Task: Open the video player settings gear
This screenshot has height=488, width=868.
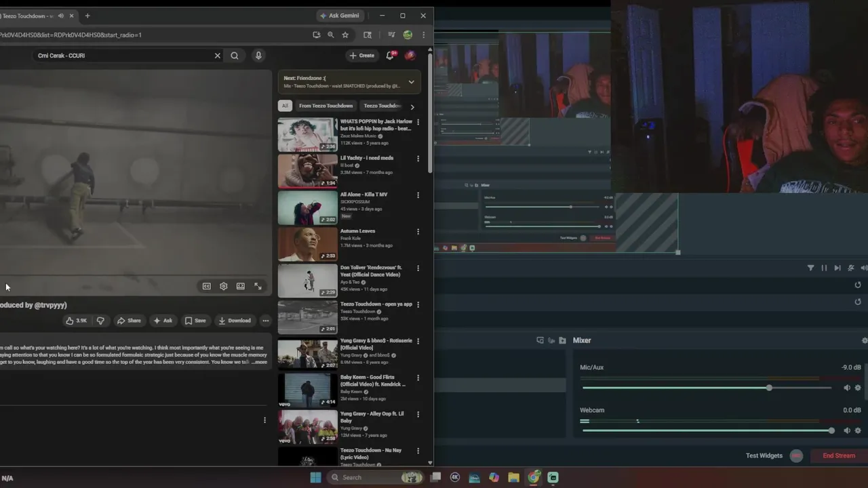Action: coord(224,286)
